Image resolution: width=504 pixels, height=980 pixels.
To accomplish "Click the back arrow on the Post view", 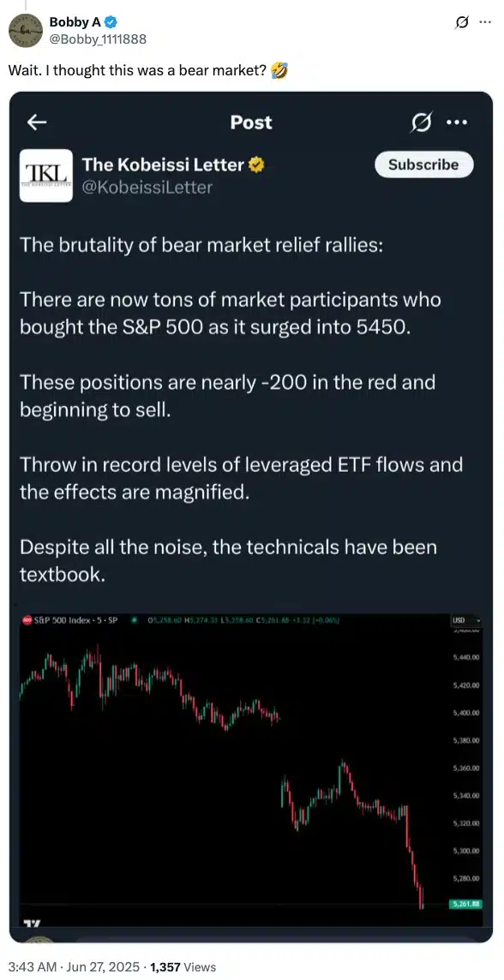I will 36,122.
